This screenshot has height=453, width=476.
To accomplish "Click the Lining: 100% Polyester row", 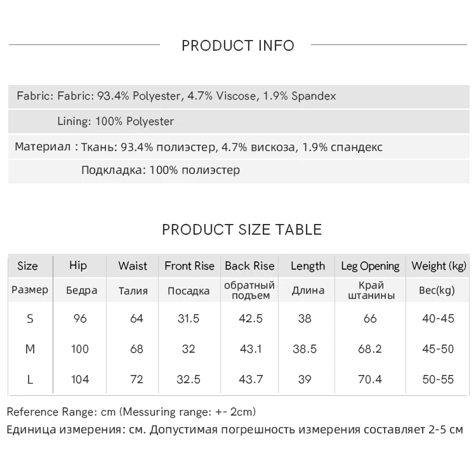I will click(116, 121).
